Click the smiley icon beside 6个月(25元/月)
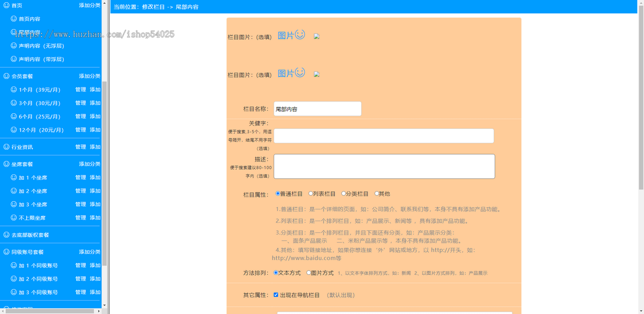 pos(14,116)
